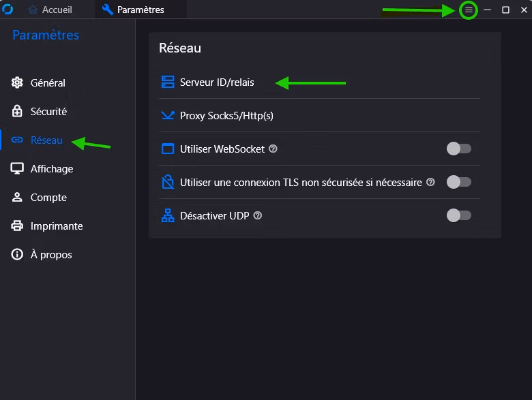This screenshot has width=532, height=400.
Task: Click the Réseau panel heading
Action: [180, 48]
